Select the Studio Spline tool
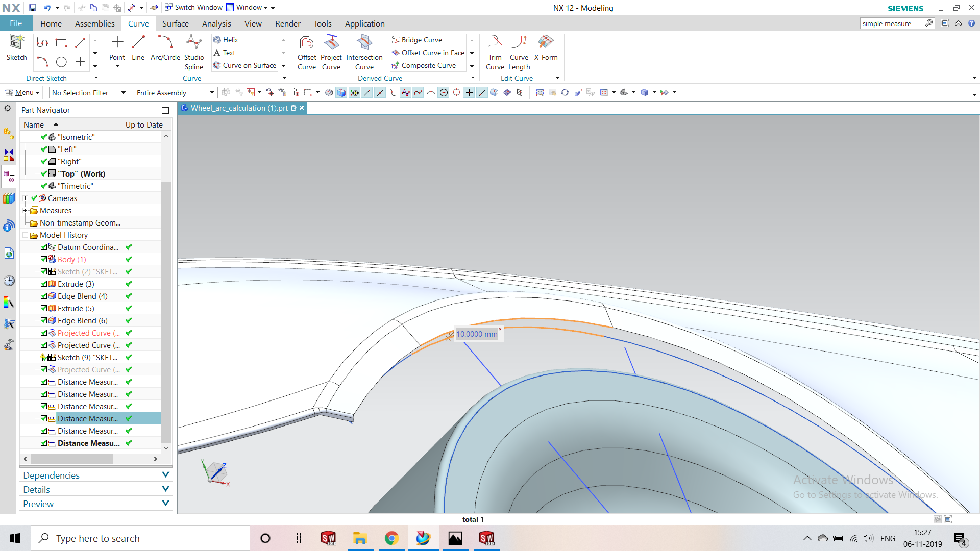This screenshot has height=551, width=980. (x=194, y=51)
